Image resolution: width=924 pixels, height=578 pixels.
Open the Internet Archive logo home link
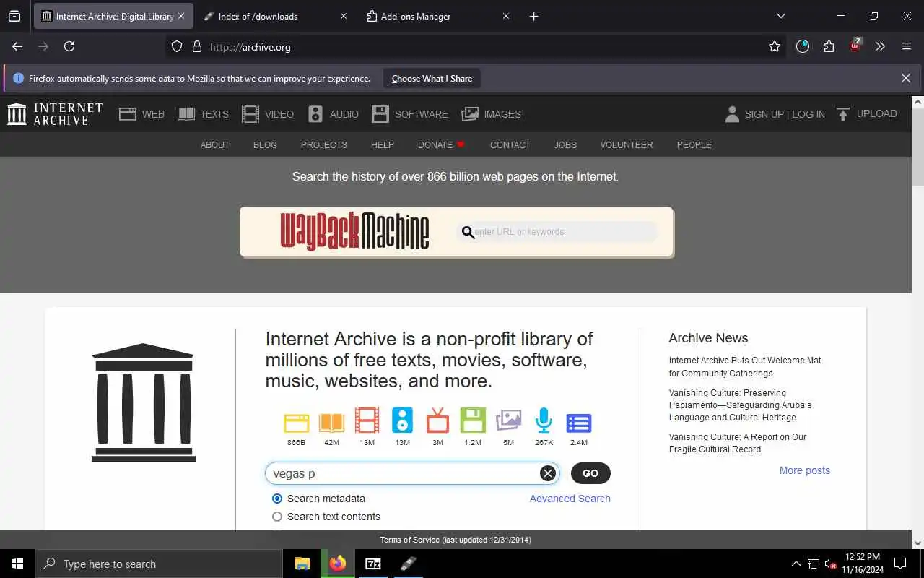pyautogui.click(x=55, y=113)
